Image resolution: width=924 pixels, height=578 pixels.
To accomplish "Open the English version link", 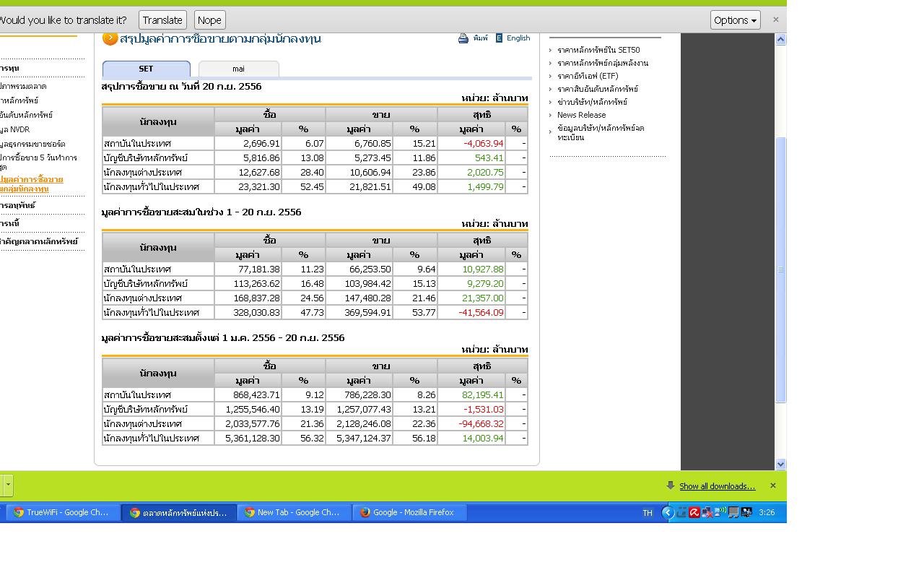I will pos(518,38).
